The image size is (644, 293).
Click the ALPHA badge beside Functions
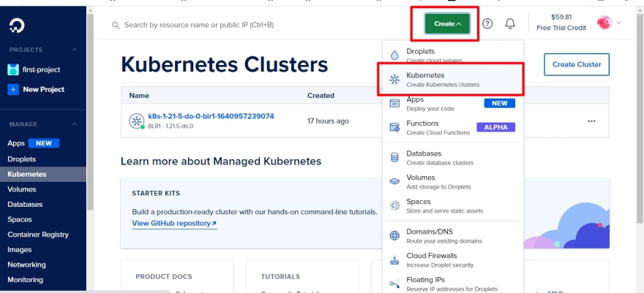tap(495, 127)
